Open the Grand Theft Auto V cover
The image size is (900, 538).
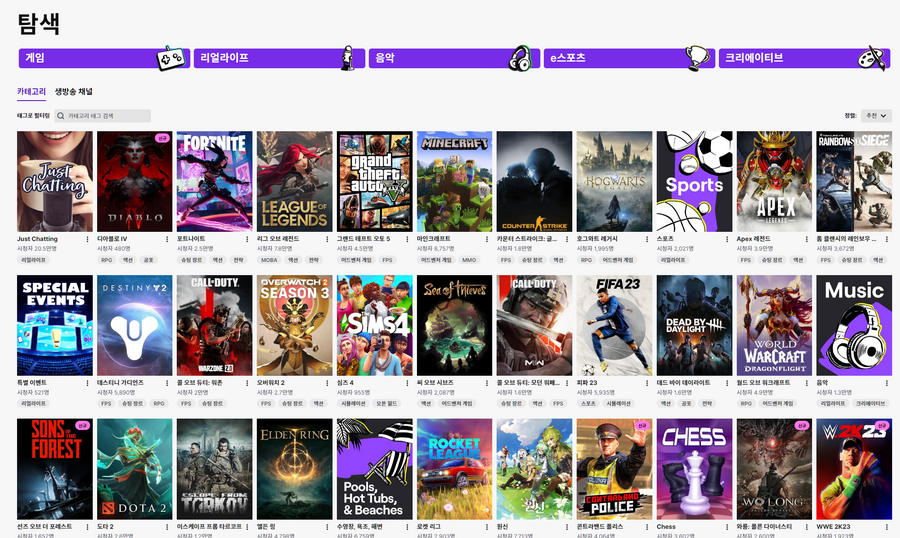point(375,181)
